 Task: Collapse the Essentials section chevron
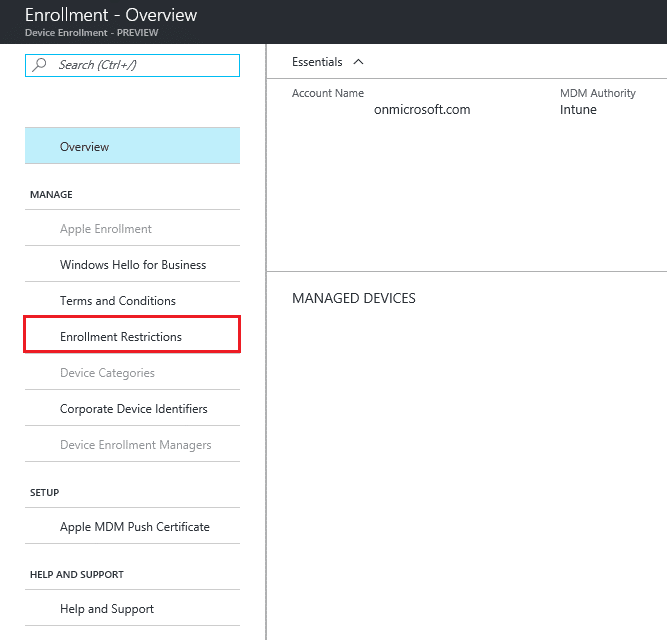click(x=359, y=62)
